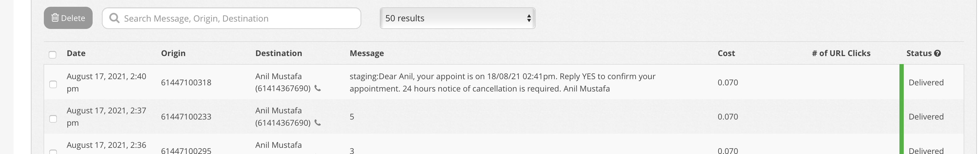Sort by the Date column header
This screenshot has width=980, height=154.
(x=76, y=53)
